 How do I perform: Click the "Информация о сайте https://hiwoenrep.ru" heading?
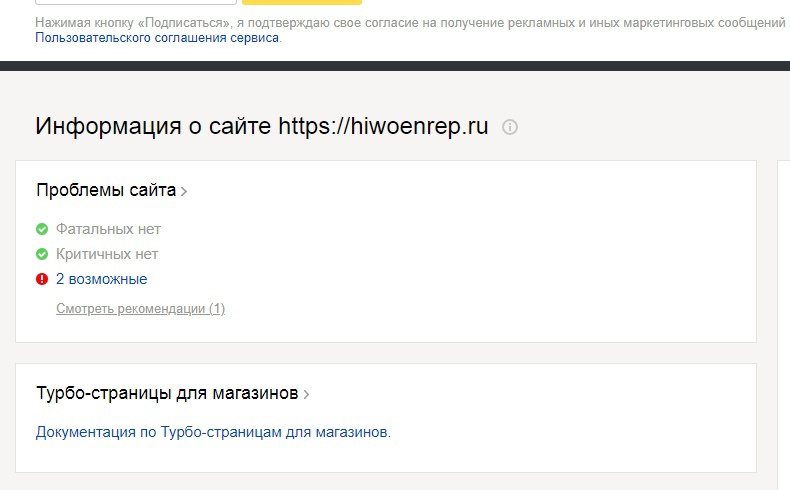(x=261, y=127)
